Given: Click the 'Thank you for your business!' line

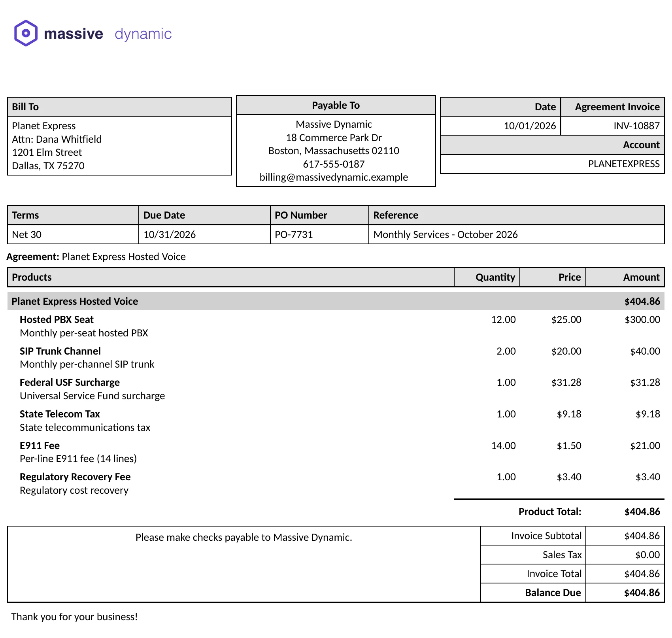Looking at the screenshot, I should (x=74, y=617).
